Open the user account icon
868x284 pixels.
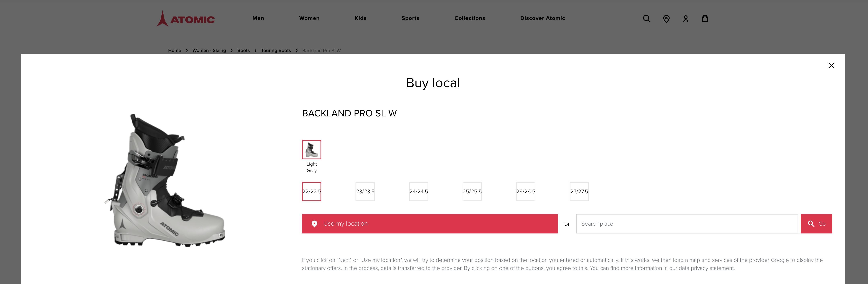click(x=685, y=19)
